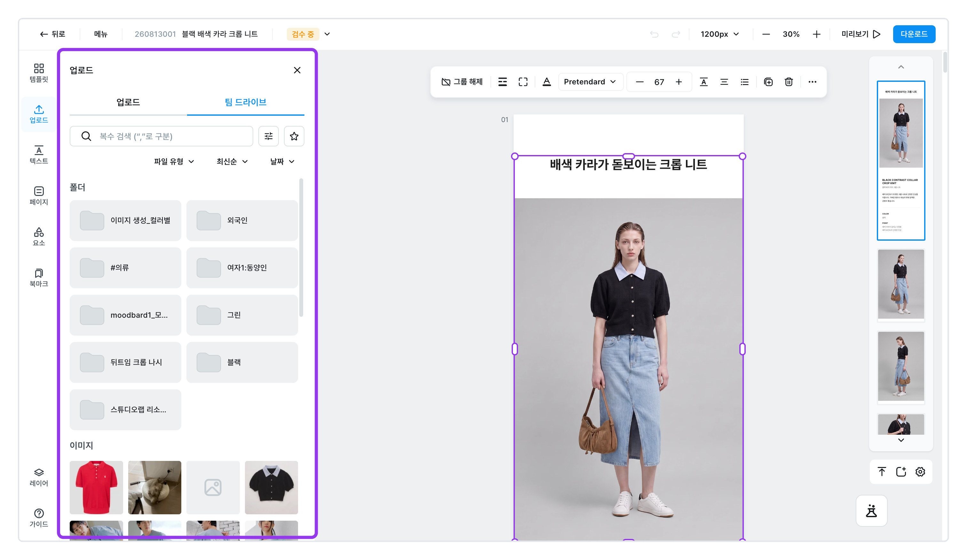Open the 메뉴 menu
The height and width of the screenshot is (560, 967).
tap(101, 34)
